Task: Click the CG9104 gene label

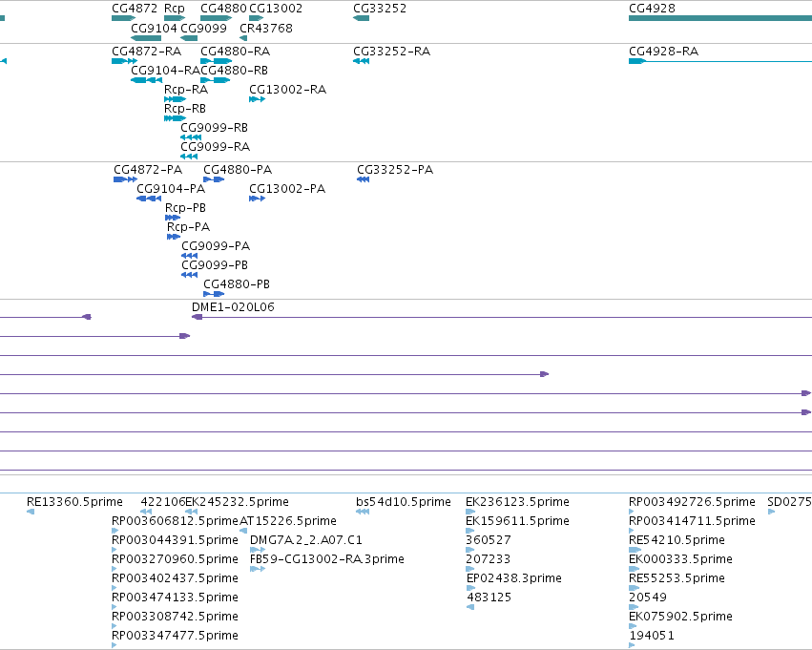Action: coord(154,28)
